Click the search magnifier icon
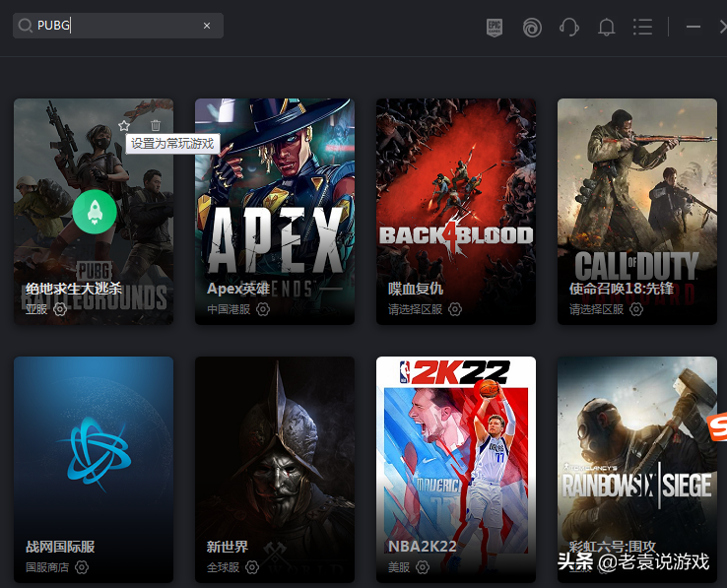Image resolution: width=727 pixels, height=588 pixels. pos(25,26)
